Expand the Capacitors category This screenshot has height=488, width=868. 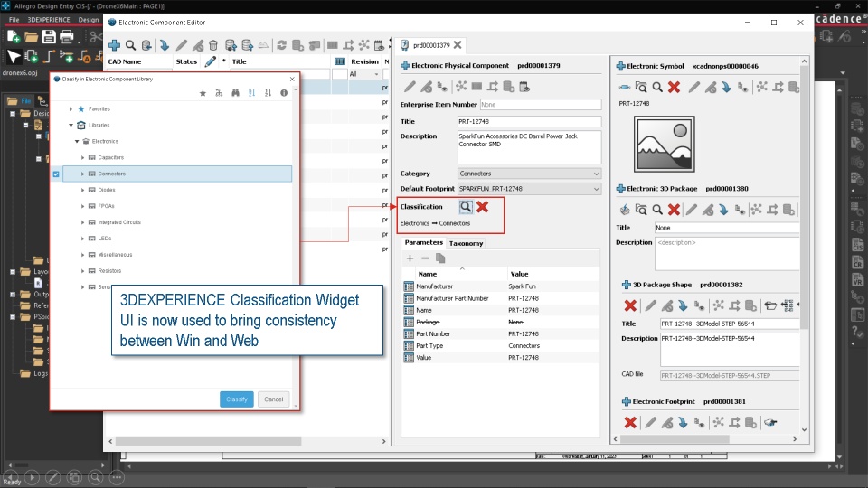pos(83,157)
